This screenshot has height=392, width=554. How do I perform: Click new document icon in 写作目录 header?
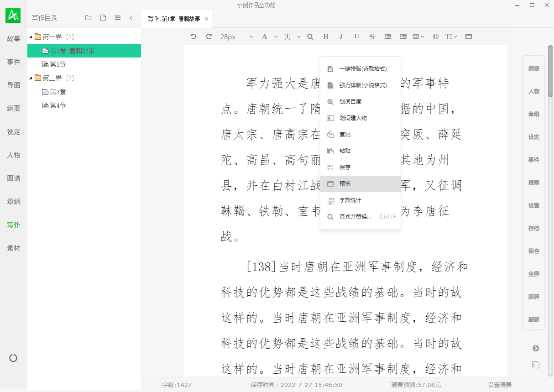[103, 18]
